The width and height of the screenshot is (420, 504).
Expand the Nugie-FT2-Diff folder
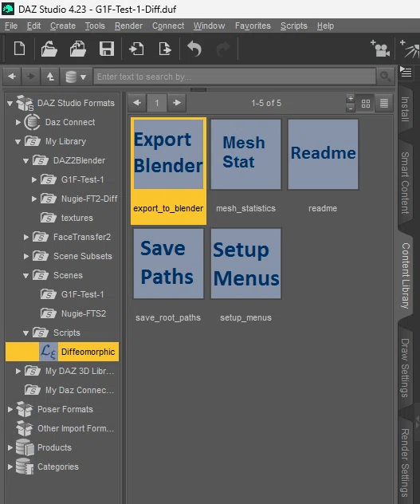point(34,199)
